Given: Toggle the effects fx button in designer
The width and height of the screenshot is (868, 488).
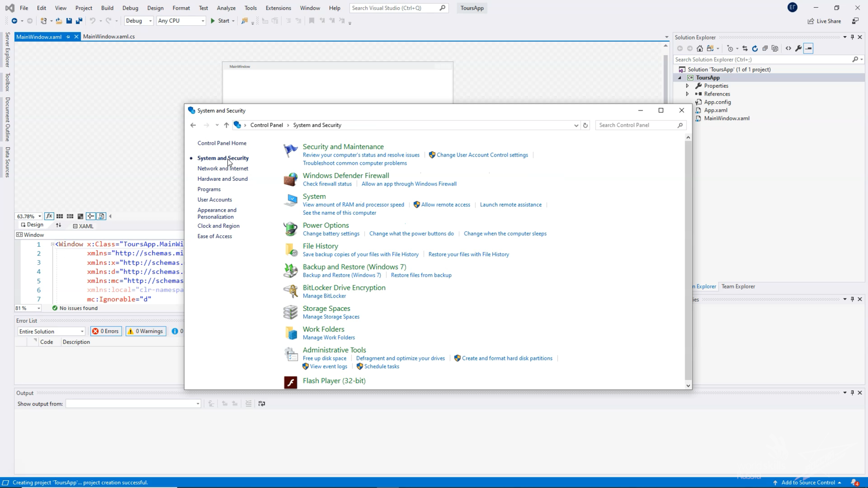Looking at the screenshot, I should 49,216.
